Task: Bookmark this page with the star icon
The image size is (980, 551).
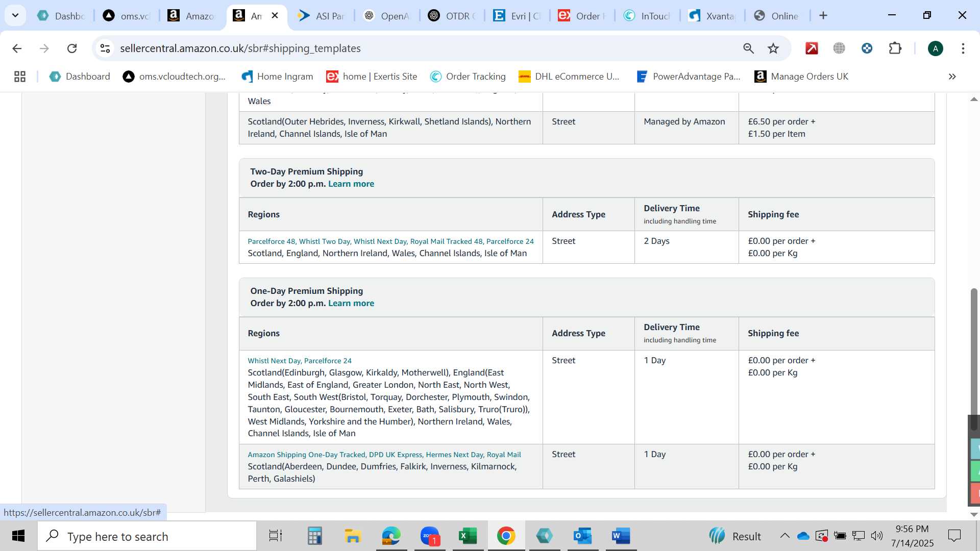Action: [x=773, y=48]
